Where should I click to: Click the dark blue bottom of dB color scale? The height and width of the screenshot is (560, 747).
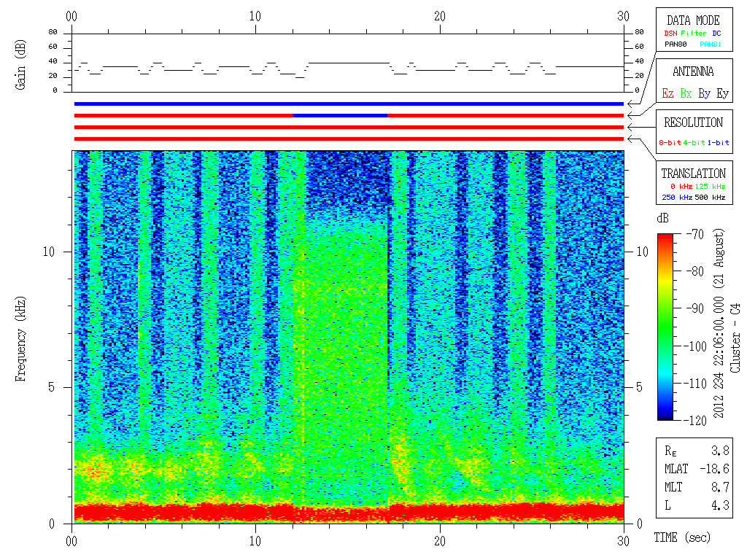[666, 416]
